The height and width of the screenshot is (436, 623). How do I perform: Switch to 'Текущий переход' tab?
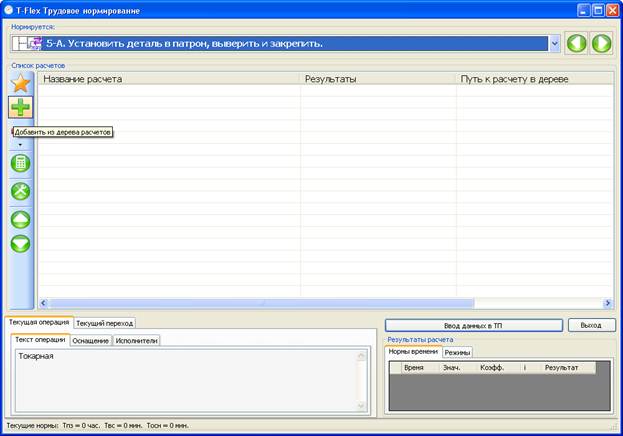tap(104, 323)
